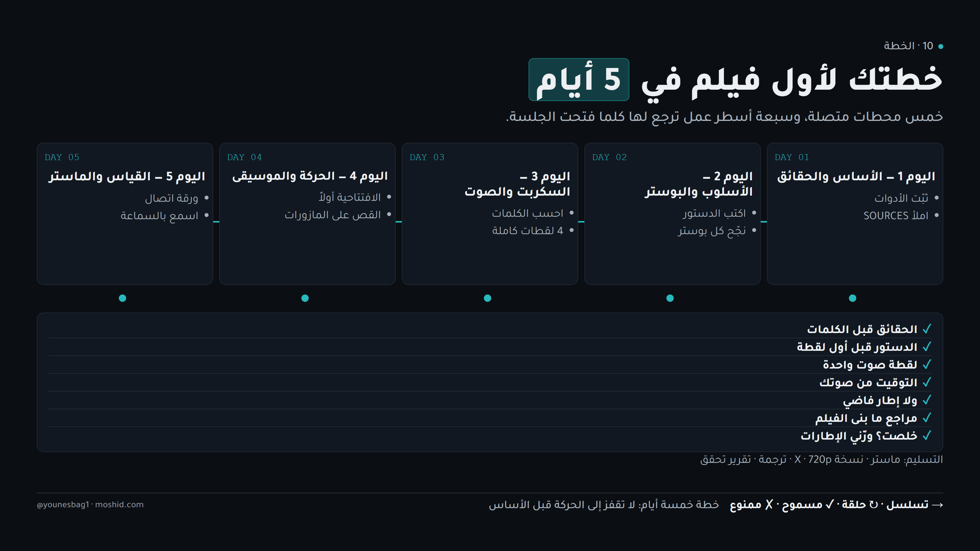This screenshot has width=980, height=551.
Task: Click the checkmark beside خلصت؟ ورّني الإطارات
Action: click(x=927, y=435)
